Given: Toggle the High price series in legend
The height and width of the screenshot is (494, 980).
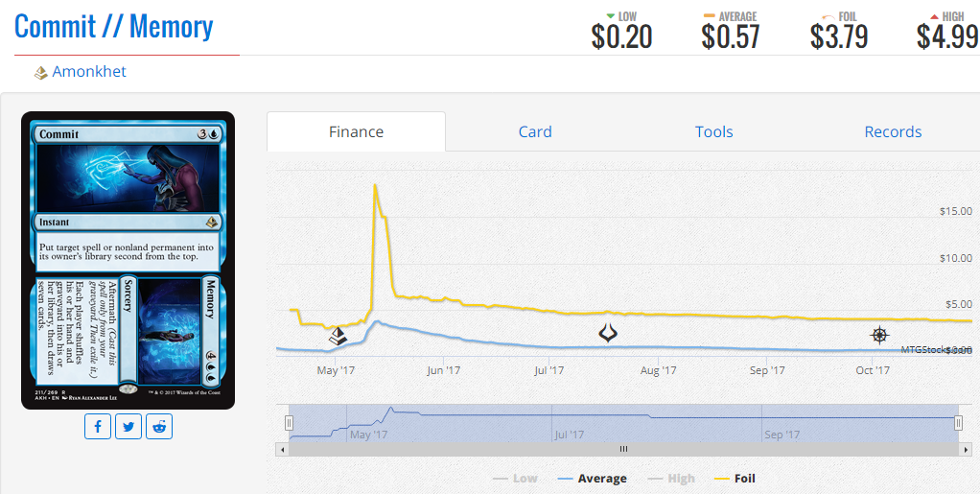Looking at the screenshot, I should tap(669, 479).
